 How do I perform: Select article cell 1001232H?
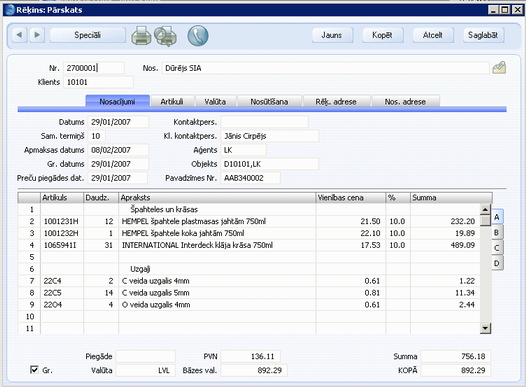(x=62, y=233)
